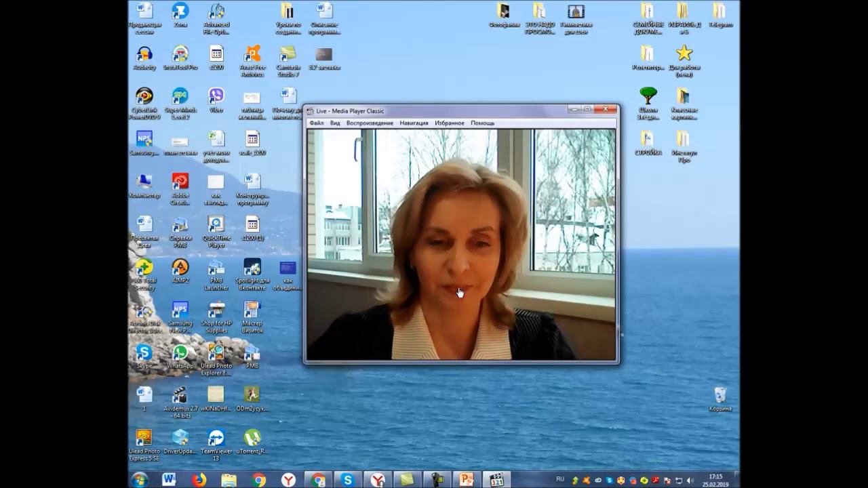This screenshot has height=488, width=868.
Task: Open Word from the taskbar
Action: coord(169,479)
